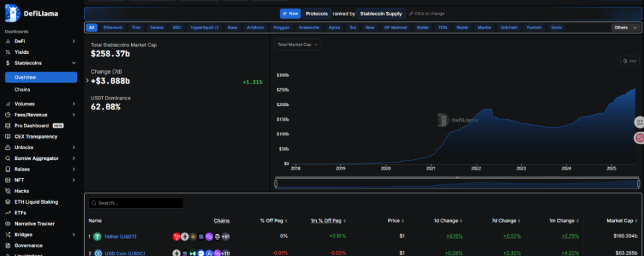Image resolution: width=644 pixels, height=256 pixels.
Task: Click the Pro Dashboard database icon
Action: coord(7,126)
